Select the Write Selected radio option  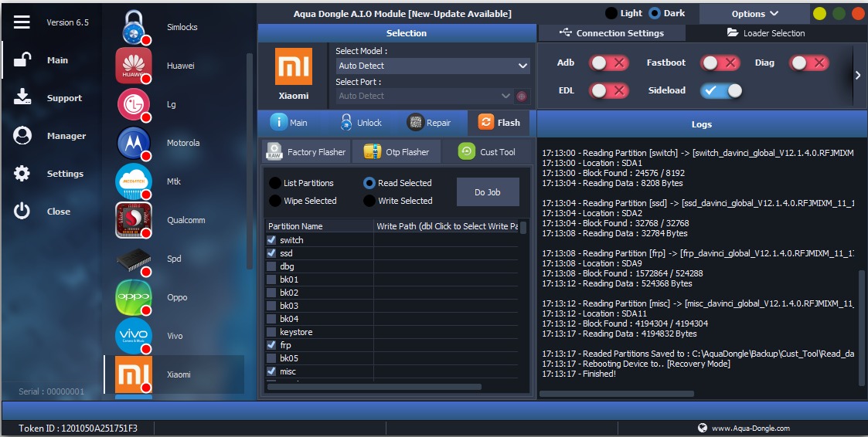pos(369,201)
